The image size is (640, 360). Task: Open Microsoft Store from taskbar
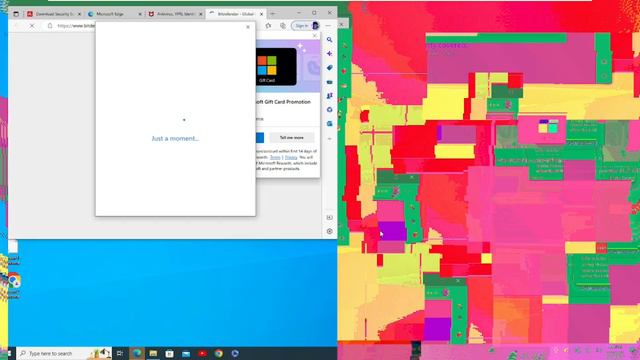pyautogui.click(x=169, y=353)
